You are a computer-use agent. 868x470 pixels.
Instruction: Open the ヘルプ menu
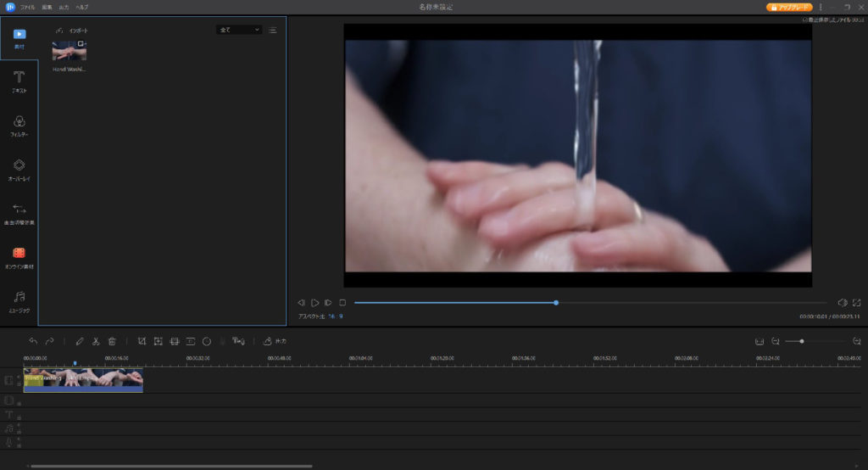pos(82,7)
